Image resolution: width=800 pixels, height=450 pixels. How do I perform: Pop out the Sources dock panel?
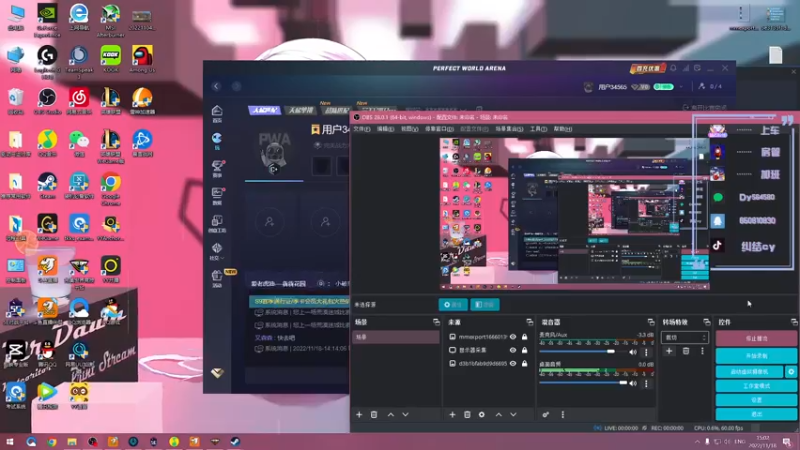pyautogui.click(x=530, y=322)
